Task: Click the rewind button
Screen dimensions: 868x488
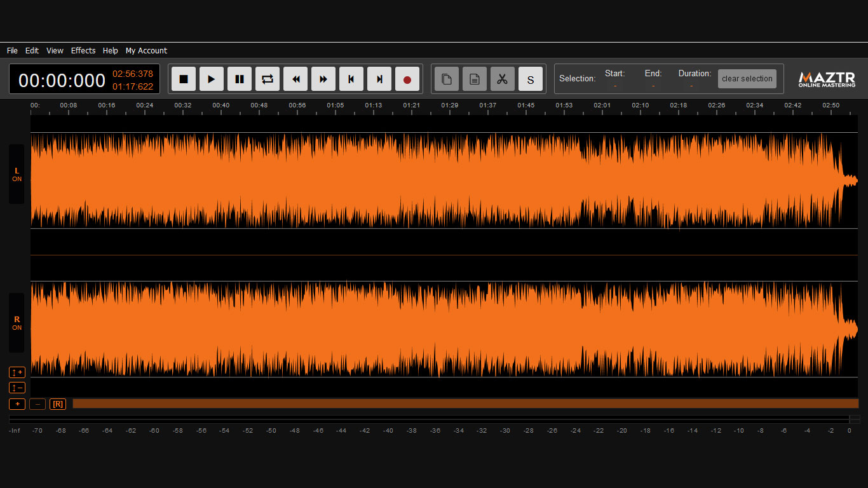Action: [x=295, y=79]
